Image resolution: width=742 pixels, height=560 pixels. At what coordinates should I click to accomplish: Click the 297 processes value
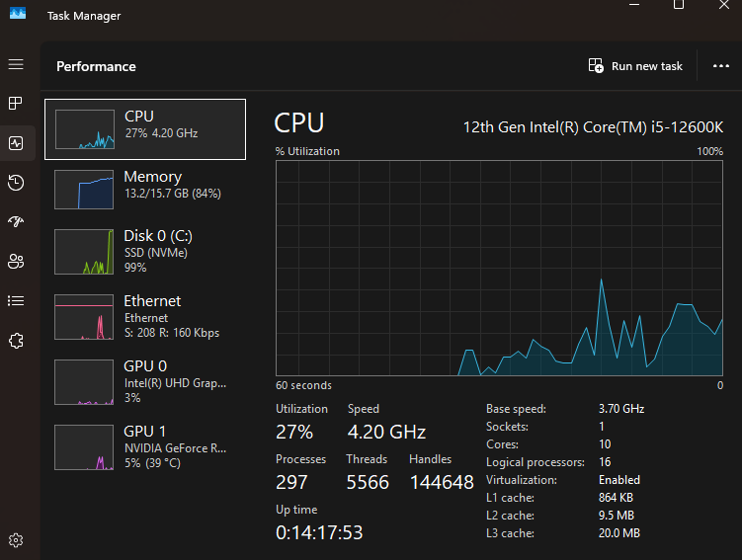[x=291, y=482]
